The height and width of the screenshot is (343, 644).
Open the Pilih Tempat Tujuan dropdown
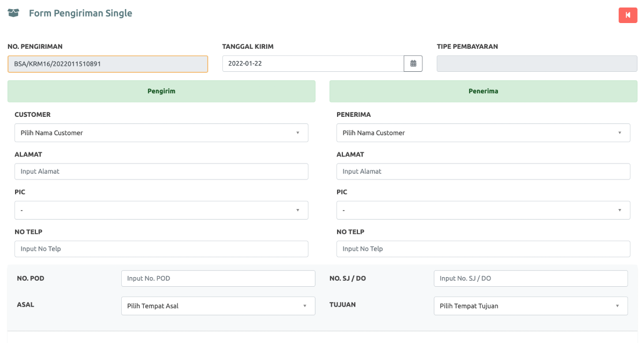(530, 306)
